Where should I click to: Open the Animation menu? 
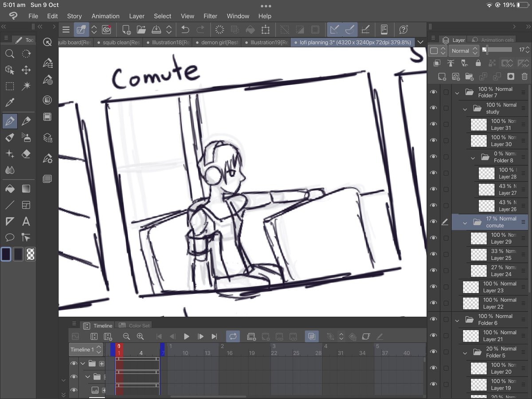106,16
